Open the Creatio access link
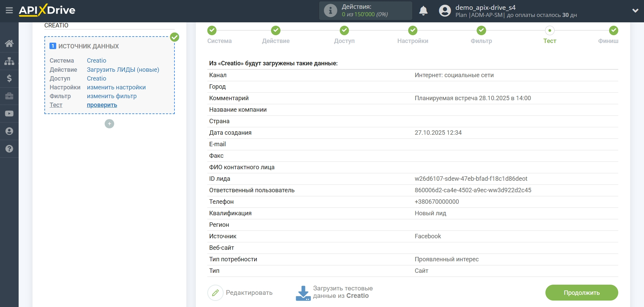Image resolution: width=644 pixels, height=307 pixels. click(97, 79)
